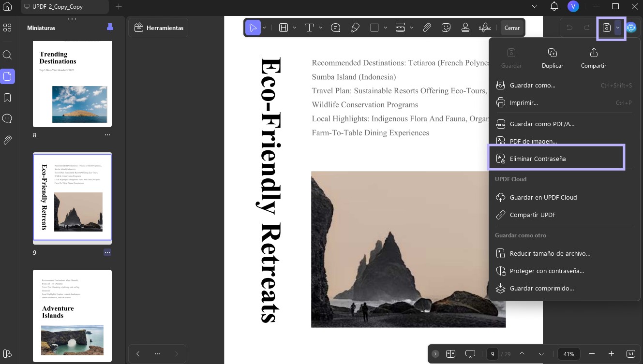Open bookmarks panel in left sidebar

click(7, 98)
